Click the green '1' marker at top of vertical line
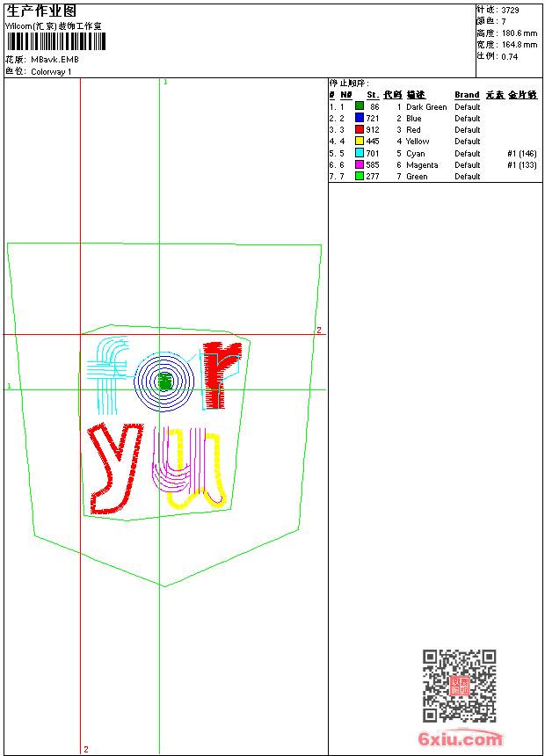 [x=165, y=82]
